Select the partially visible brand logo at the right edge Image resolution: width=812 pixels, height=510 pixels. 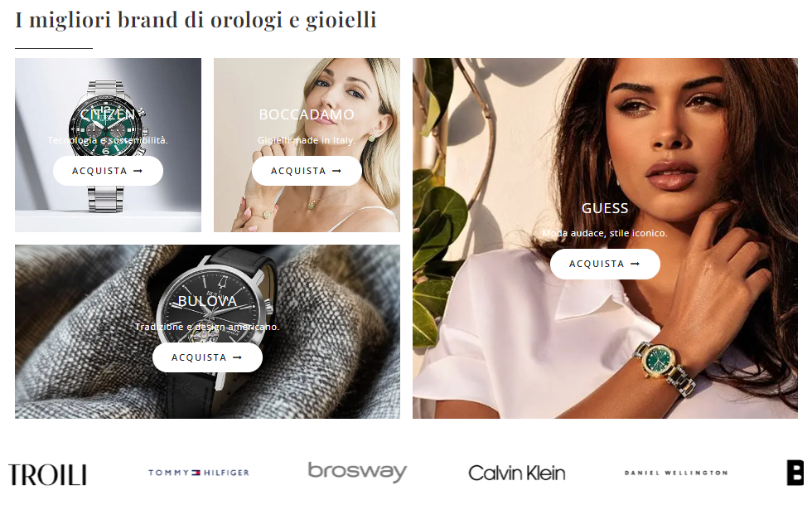click(795, 473)
